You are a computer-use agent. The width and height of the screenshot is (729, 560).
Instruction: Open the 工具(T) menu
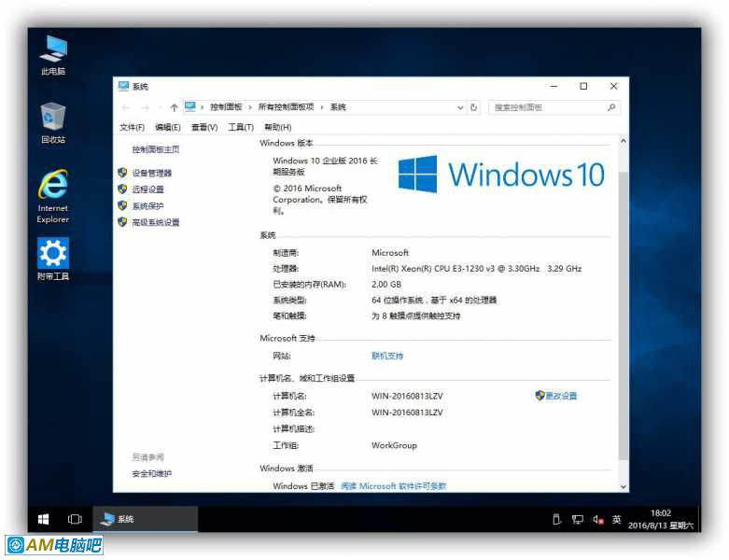tap(241, 127)
